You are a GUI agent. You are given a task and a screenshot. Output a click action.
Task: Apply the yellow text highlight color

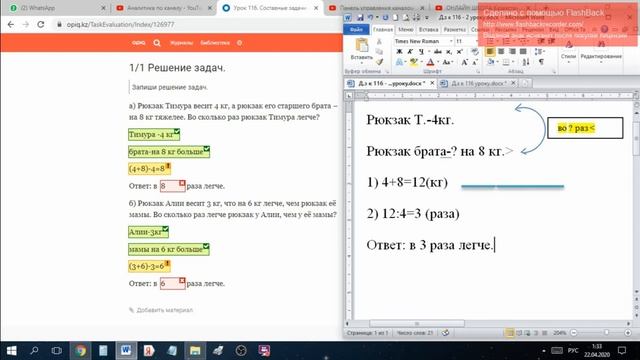tap(413, 62)
